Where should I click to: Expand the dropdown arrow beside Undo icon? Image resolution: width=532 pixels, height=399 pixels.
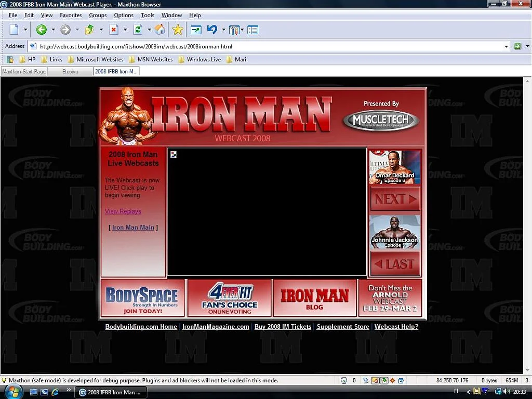click(223, 30)
